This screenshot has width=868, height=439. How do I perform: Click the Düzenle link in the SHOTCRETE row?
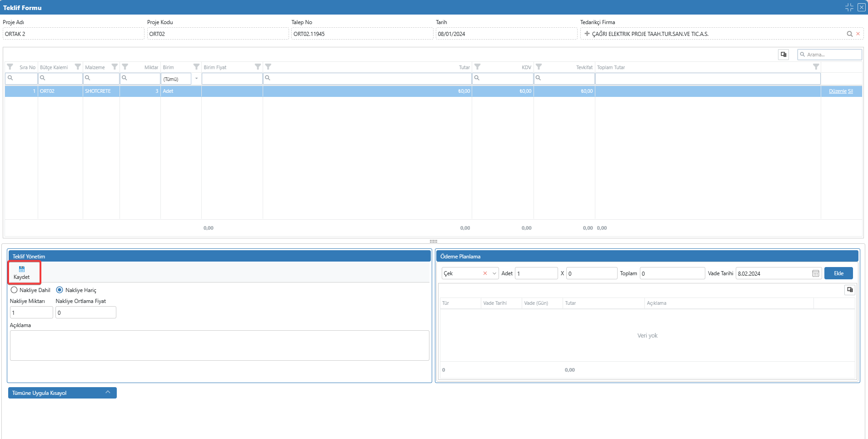(837, 91)
